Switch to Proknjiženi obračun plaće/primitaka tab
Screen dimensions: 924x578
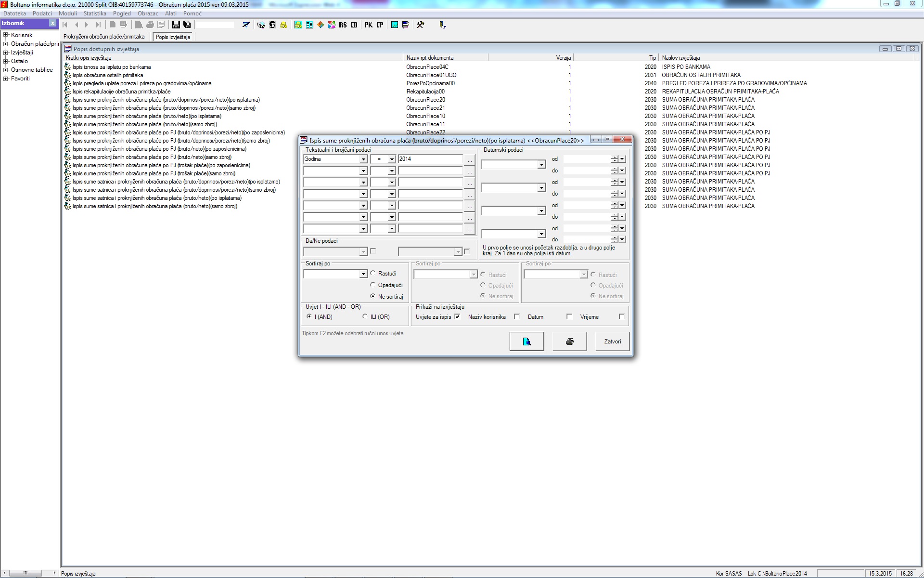pyautogui.click(x=104, y=37)
